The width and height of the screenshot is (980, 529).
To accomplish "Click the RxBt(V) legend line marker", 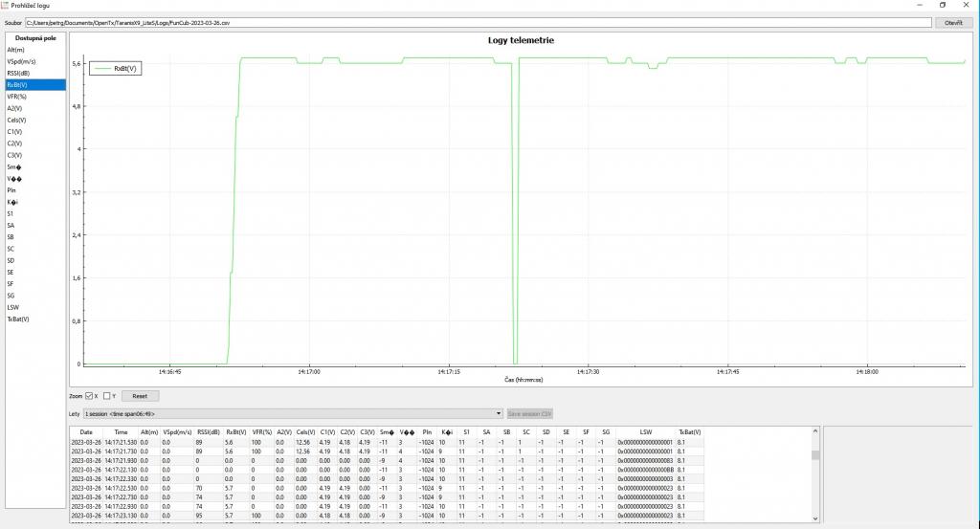I will click(101, 69).
